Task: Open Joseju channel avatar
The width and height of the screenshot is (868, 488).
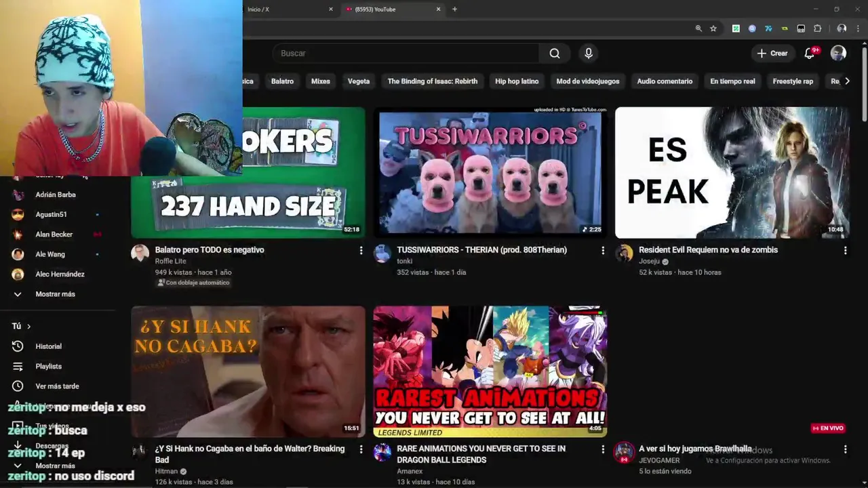Action: [624, 253]
